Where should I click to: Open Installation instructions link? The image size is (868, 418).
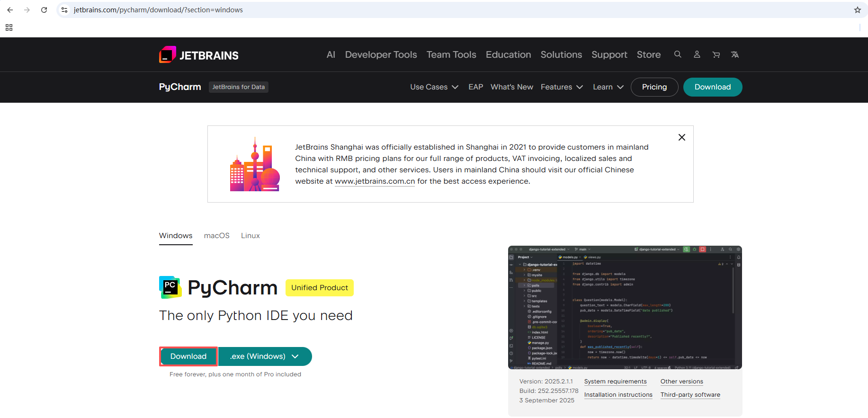click(x=618, y=395)
